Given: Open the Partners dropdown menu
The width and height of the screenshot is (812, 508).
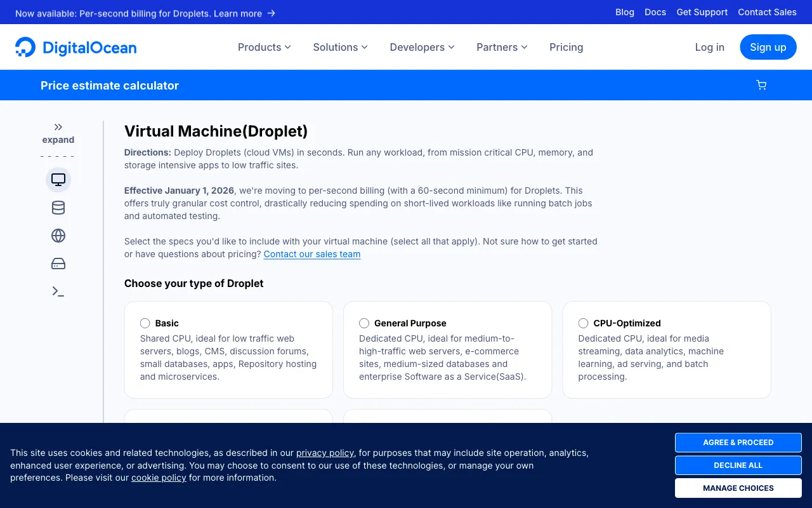Looking at the screenshot, I should pyautogui.click(x=502, y=47).
